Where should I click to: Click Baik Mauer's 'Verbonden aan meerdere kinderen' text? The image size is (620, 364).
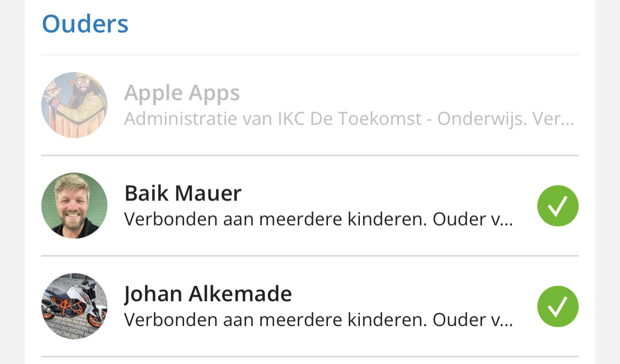point(276,219)
